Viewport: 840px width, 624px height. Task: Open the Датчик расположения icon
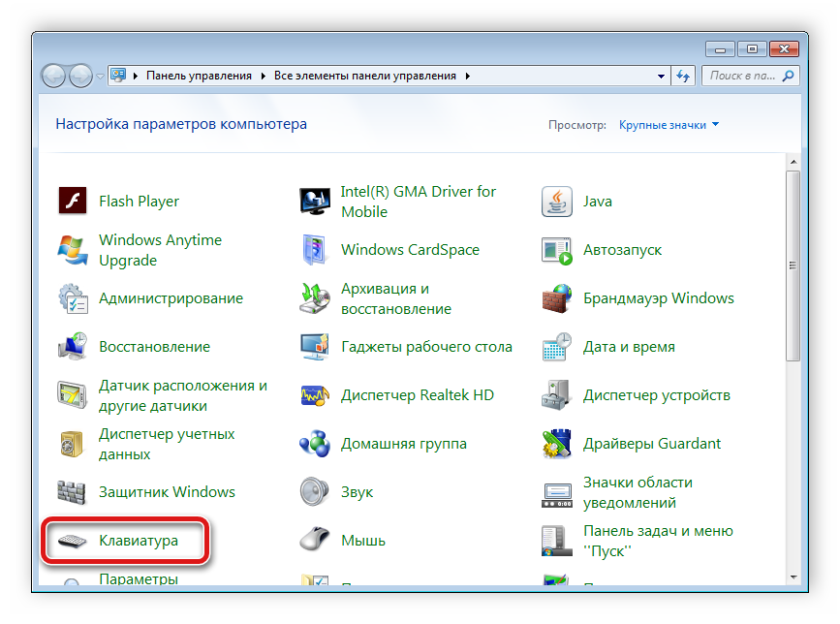pyautogui.click(x=72, y=395)
